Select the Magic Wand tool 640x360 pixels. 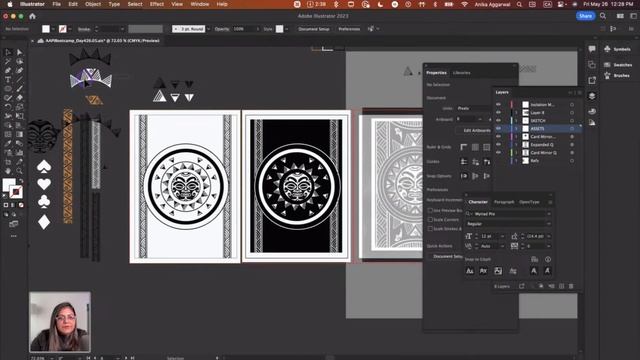pyautogui.click(x=8, y=61)
